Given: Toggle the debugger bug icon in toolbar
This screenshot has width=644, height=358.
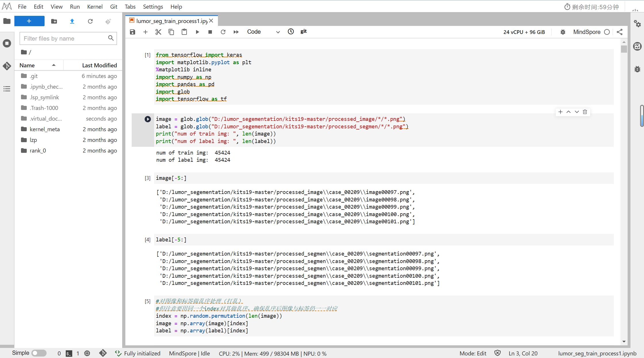Looking at the screenshot, I should 563,32.
